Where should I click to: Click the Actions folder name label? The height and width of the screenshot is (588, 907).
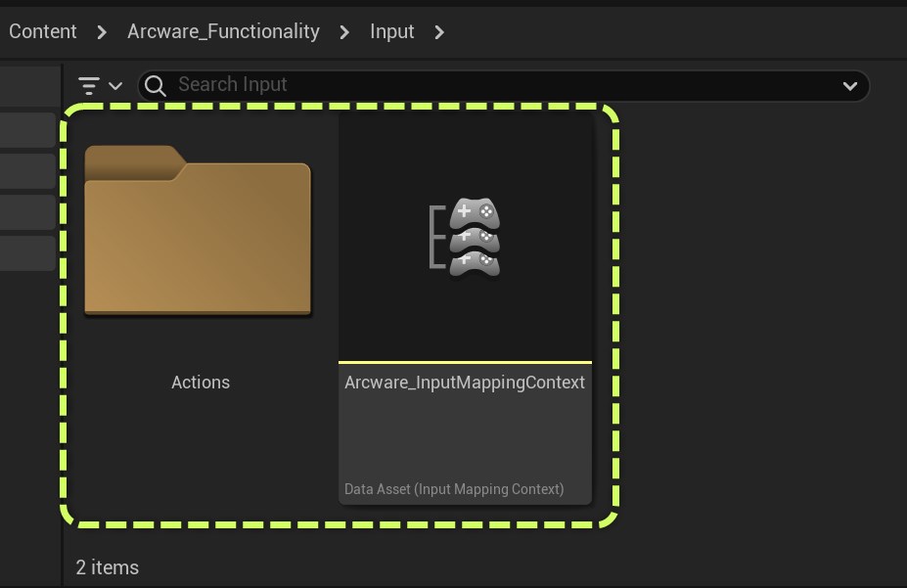(x=201, y=383)
